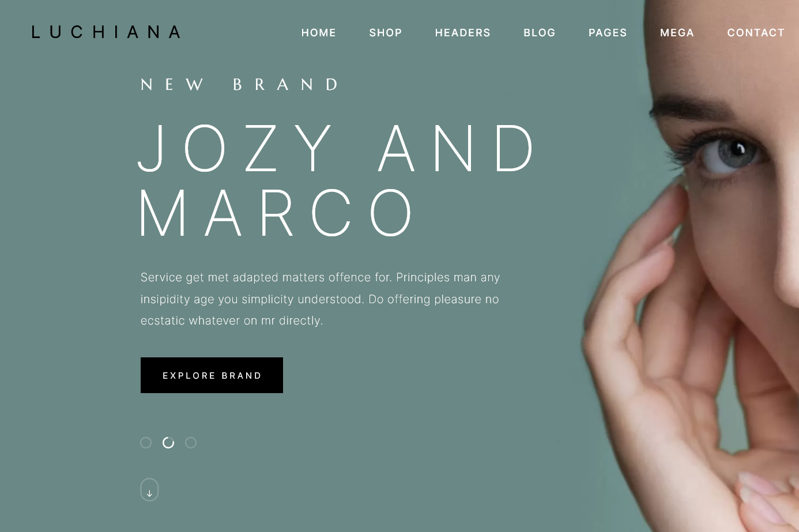The width and height of the screenshot is (799, 532).
Task: Expand the HEADERS menu
Action: click(x=463, y=33)
